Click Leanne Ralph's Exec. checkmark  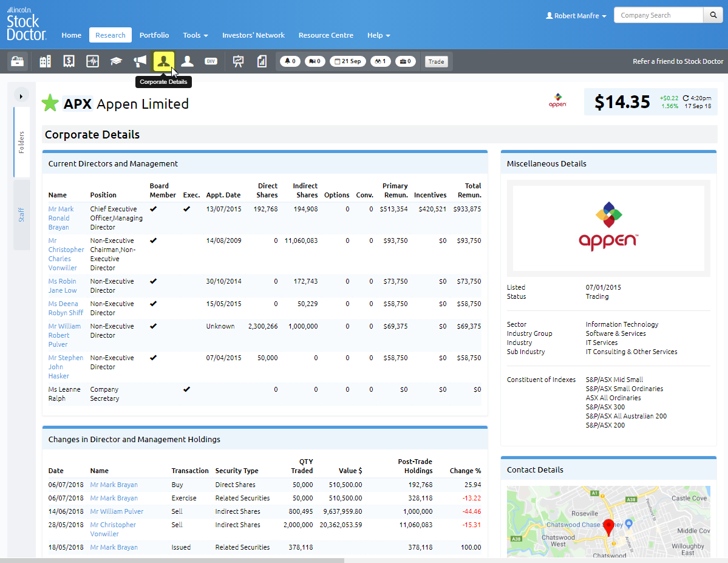coord(186,389)
